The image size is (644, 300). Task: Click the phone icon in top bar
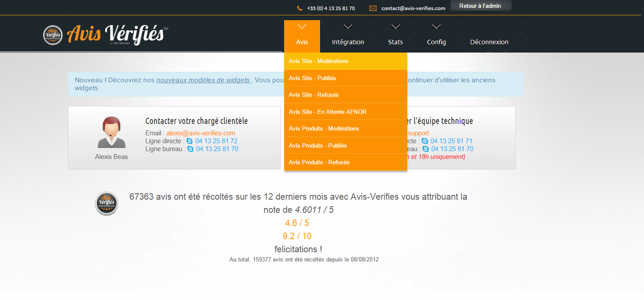tap(299, 8)
